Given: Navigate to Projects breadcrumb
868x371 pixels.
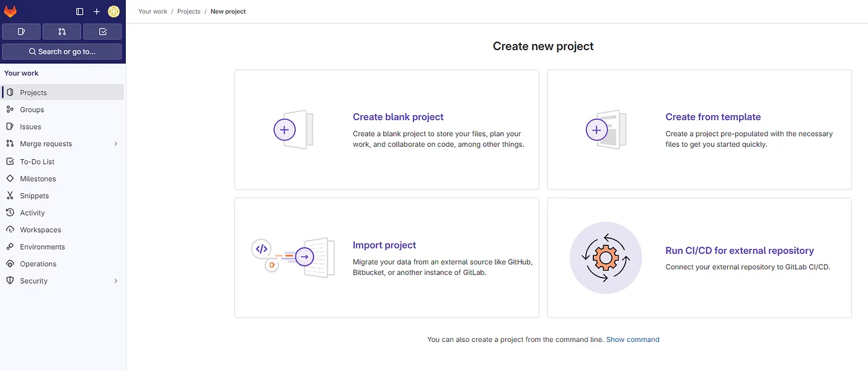Looking at the screenshot, I should click(x=188, y=12).
